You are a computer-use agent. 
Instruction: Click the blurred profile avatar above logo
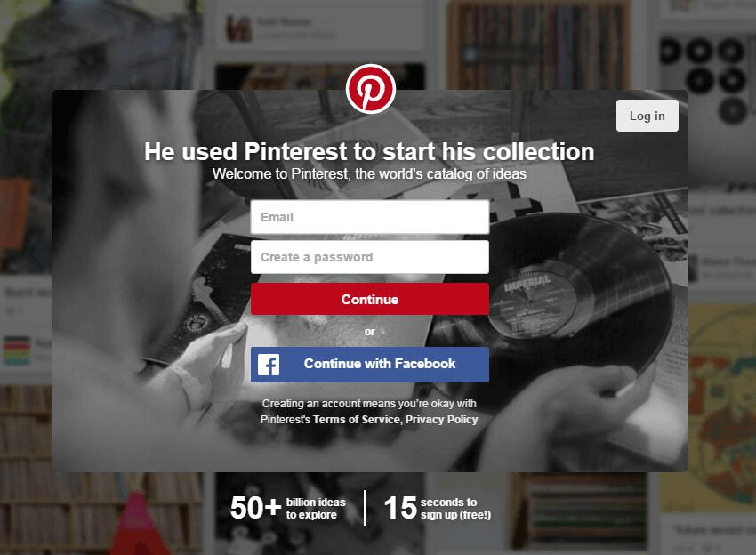click(x=239, y=29)
